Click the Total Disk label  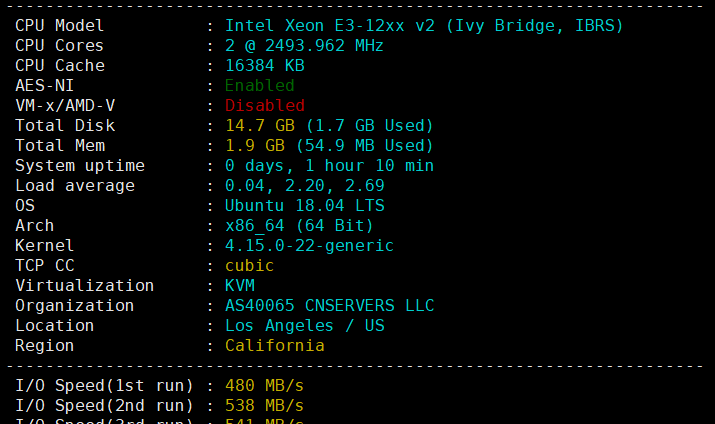click(x=65, y=126)
